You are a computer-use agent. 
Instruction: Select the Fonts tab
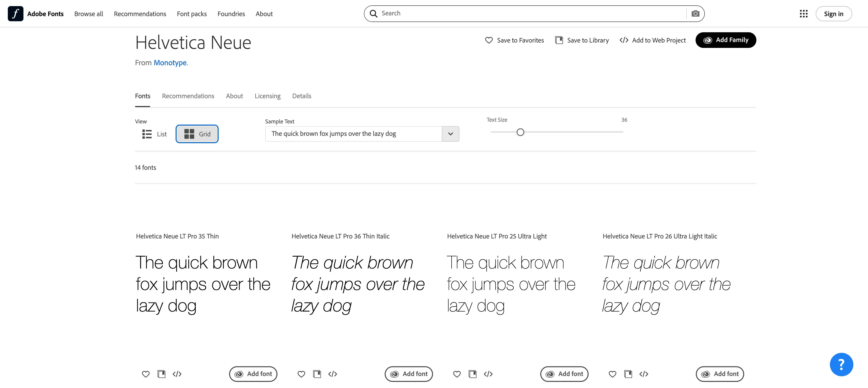[x=143, y=96]
